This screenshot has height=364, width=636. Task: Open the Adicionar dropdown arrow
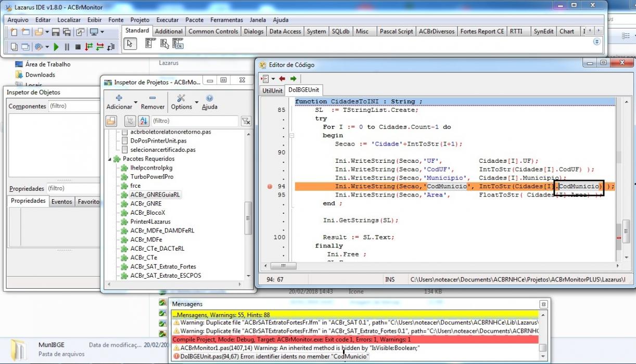click(136, 102)
